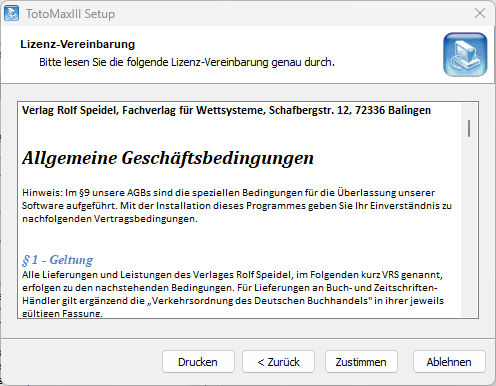The image size is (496, 386).
Task: Click the license text scrollbar thumb
Action: [469, 128]
